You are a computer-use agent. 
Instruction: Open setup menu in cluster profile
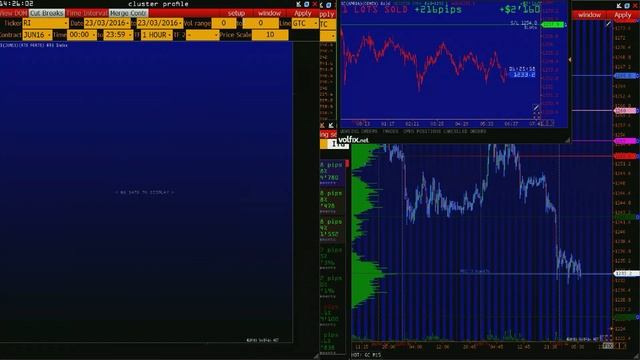click(x=236, y=13)
